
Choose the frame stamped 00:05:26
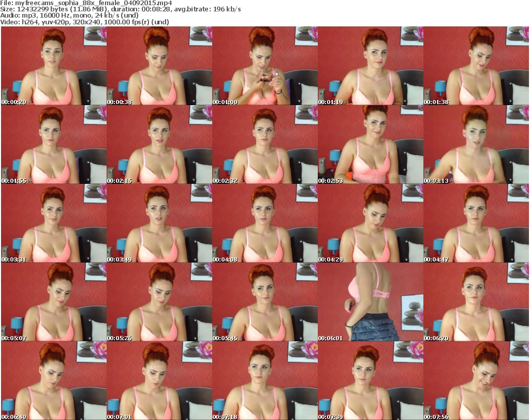[159, 301]
